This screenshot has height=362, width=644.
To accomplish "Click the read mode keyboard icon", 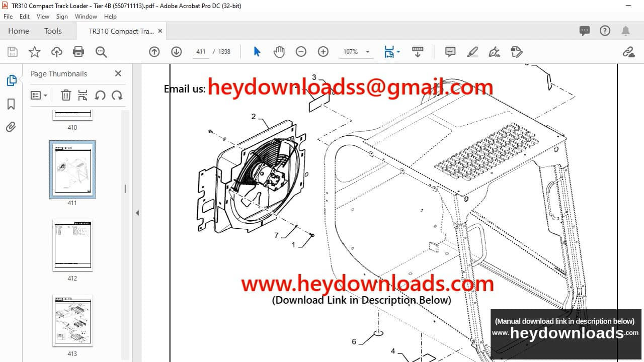I will tap(418, 52).
